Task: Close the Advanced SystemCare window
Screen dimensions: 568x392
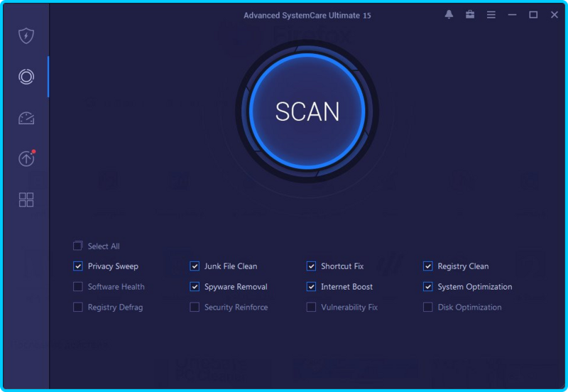Action: [x=555, y=14]
